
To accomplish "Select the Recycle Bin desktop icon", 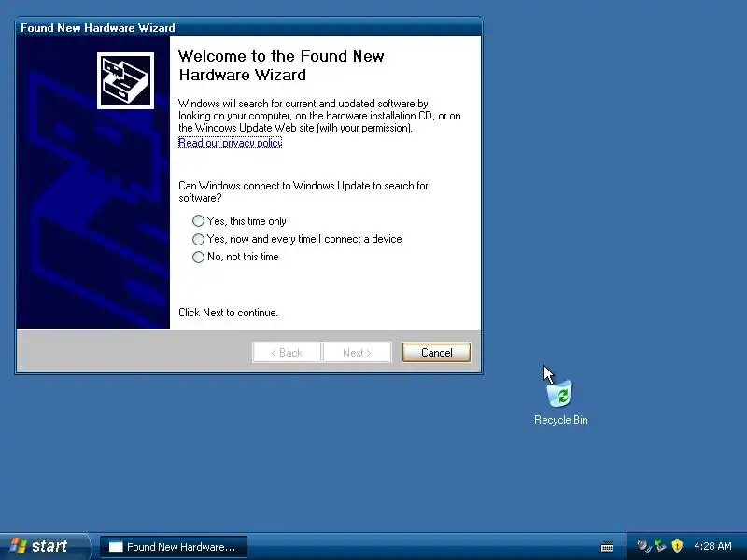I will pyautogui.click(x=560, y=402).
